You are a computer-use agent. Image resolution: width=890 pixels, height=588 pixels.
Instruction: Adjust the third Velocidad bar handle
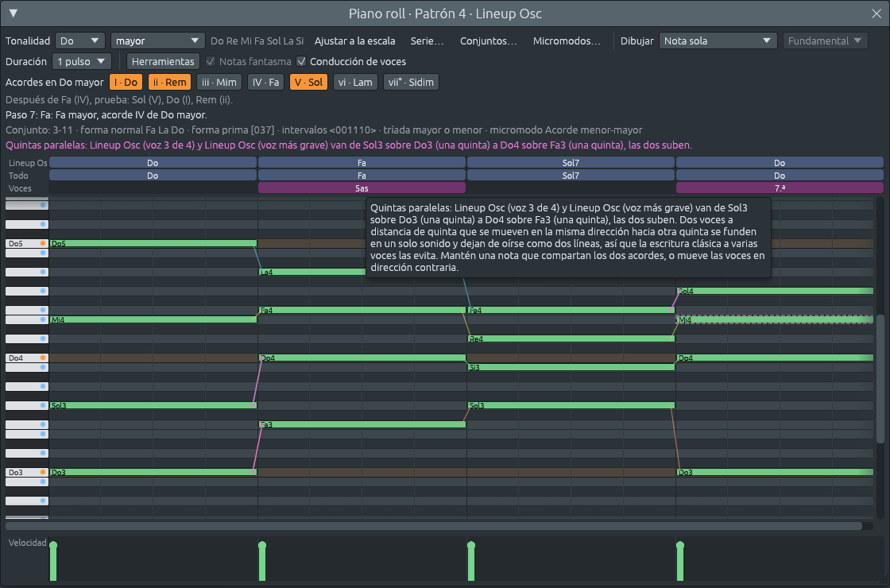point(471,545)
